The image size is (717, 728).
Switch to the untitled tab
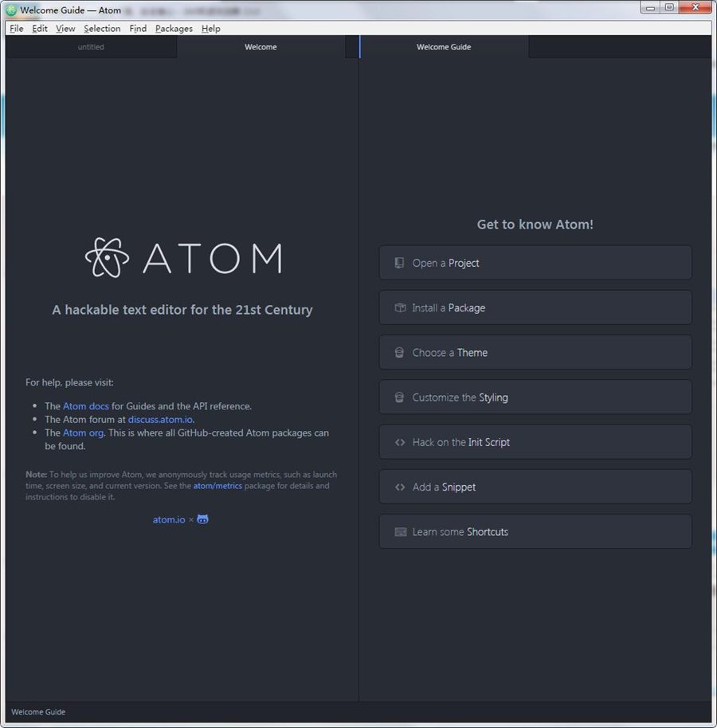pyautogui.click(x=91, y=47)
